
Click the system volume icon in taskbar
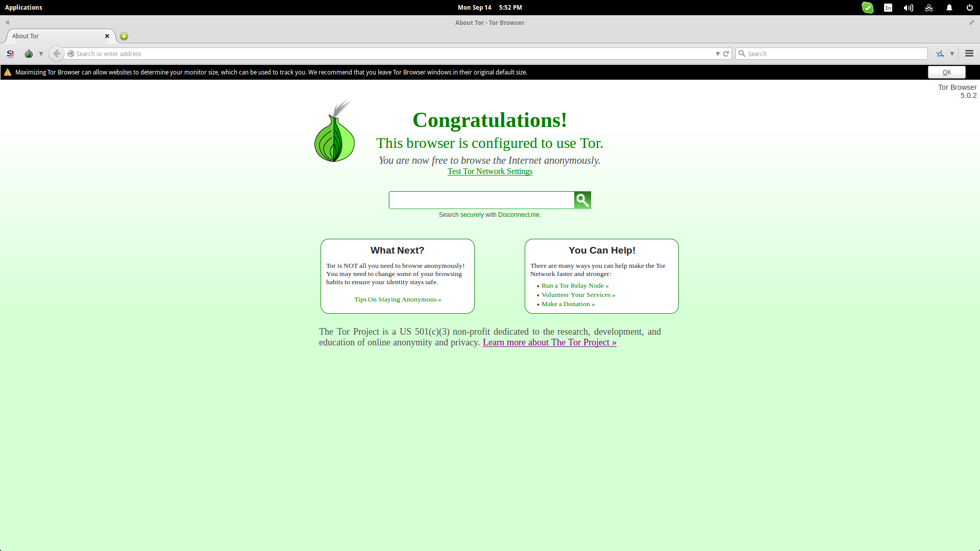point(908,8)
